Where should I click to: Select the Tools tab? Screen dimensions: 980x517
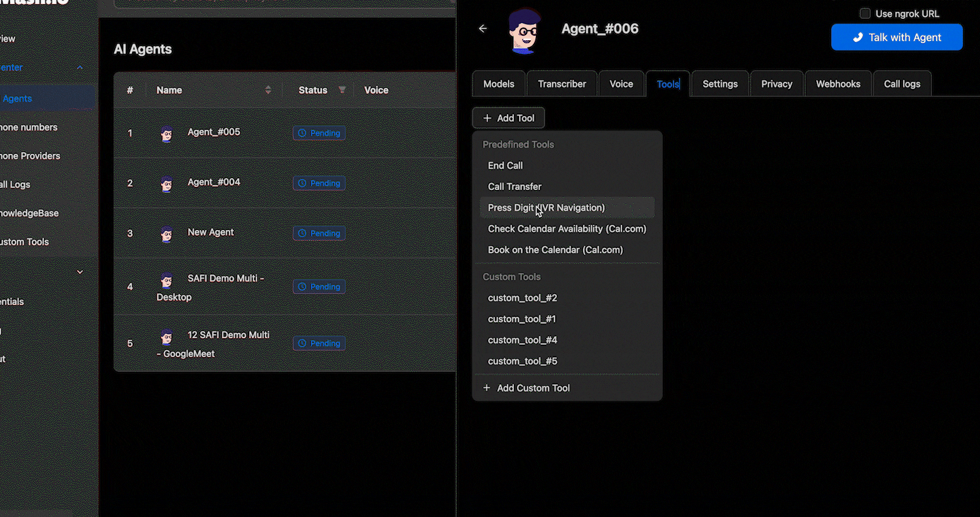[x=668, y=84]
